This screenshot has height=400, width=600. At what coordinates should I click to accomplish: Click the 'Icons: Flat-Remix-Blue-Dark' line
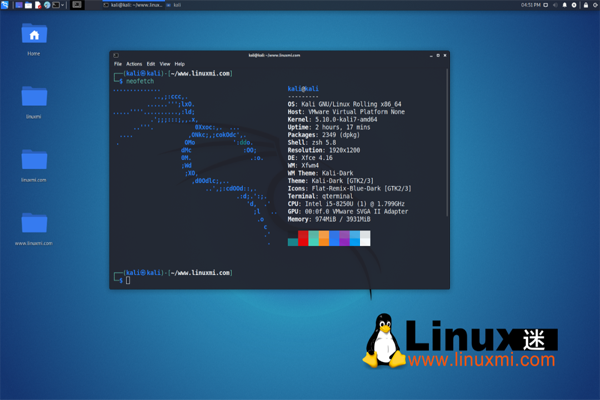click(350, 188)
